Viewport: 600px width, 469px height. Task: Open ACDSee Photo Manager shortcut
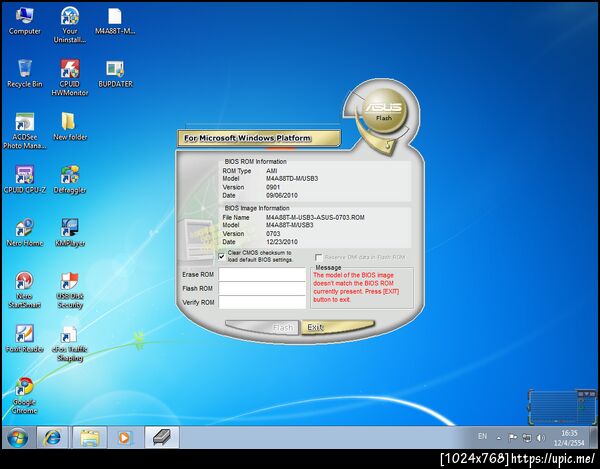(24, 130)
